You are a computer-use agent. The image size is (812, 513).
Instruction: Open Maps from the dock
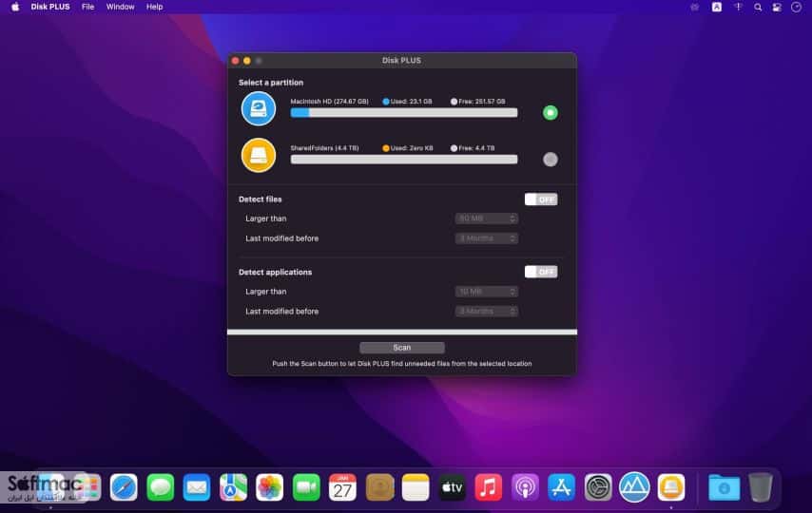(x=233, y=487)
